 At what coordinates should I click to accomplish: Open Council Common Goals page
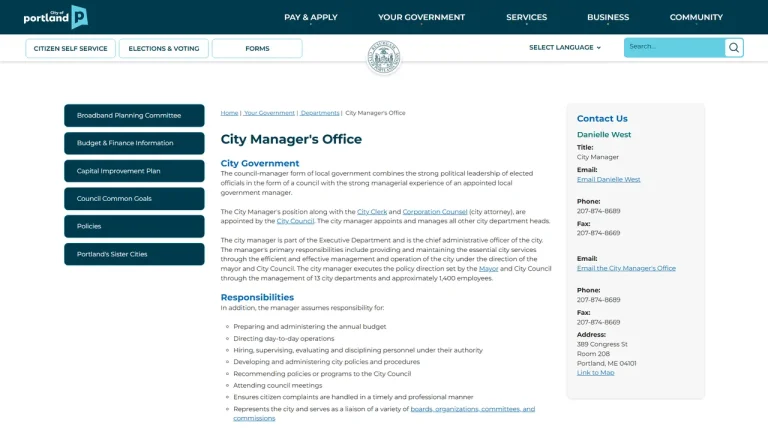coord(134,198)
